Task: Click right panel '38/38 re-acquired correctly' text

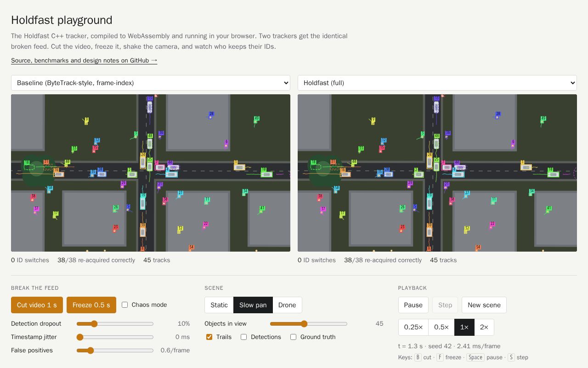Action: [x=383, y=260]
